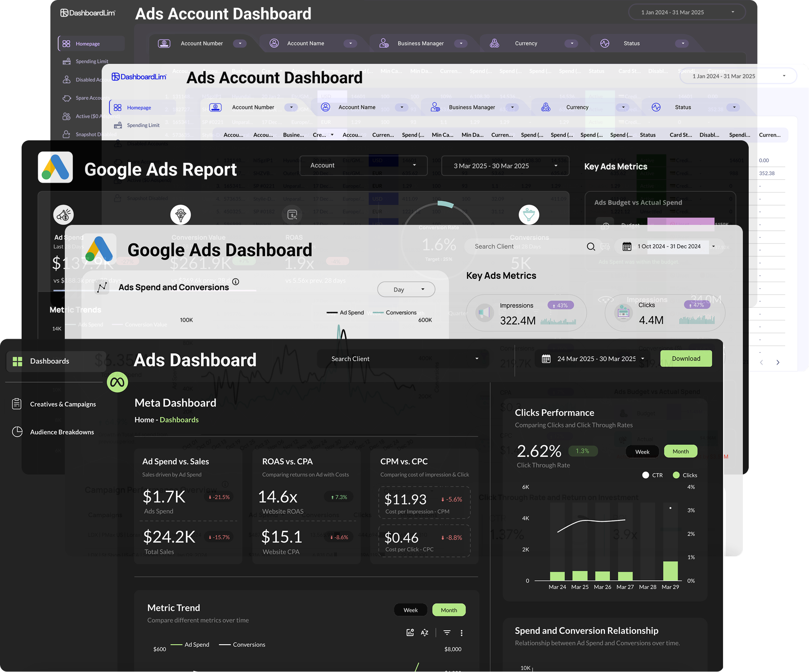809x672 pixels.
Task: Toggle the CTR legend in Clicks Performance
Action: tap(652, 475)
